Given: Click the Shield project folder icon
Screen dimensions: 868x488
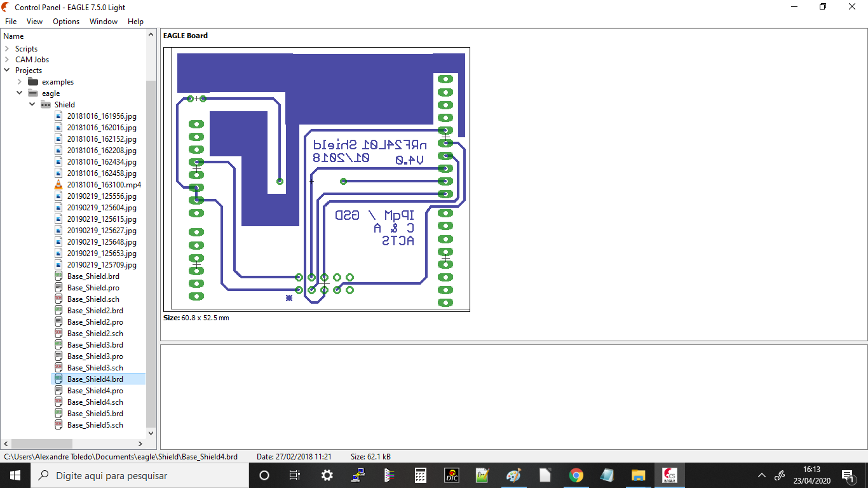Looking at the screenshot, I should click(x=46, y=105).
